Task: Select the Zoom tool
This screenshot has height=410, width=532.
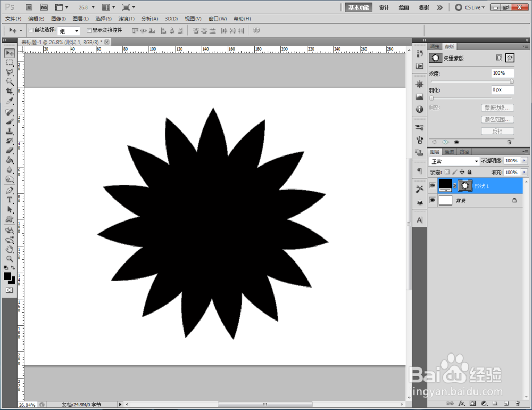Action: (10, 259)
